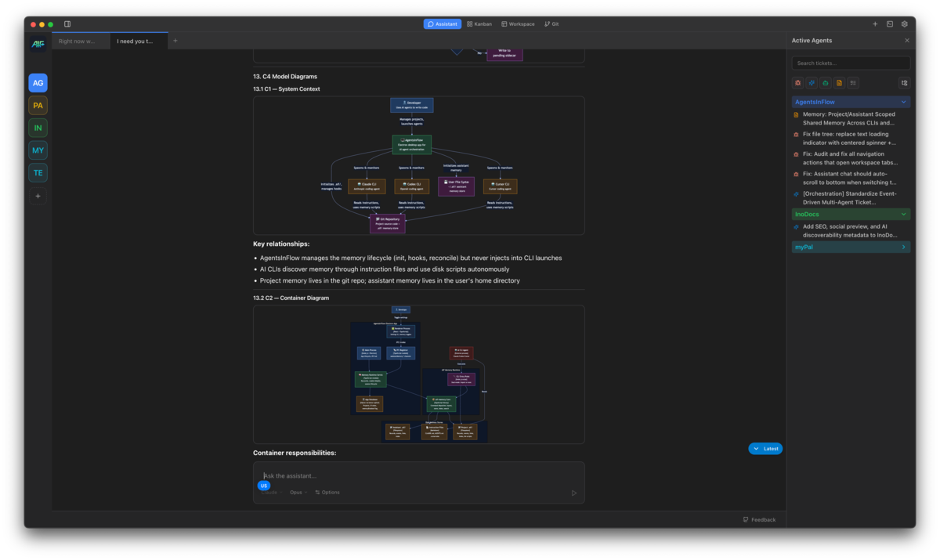Click the Feedback button
The height and width of the screenshot is (560, 940).
(x=758, y=519)
